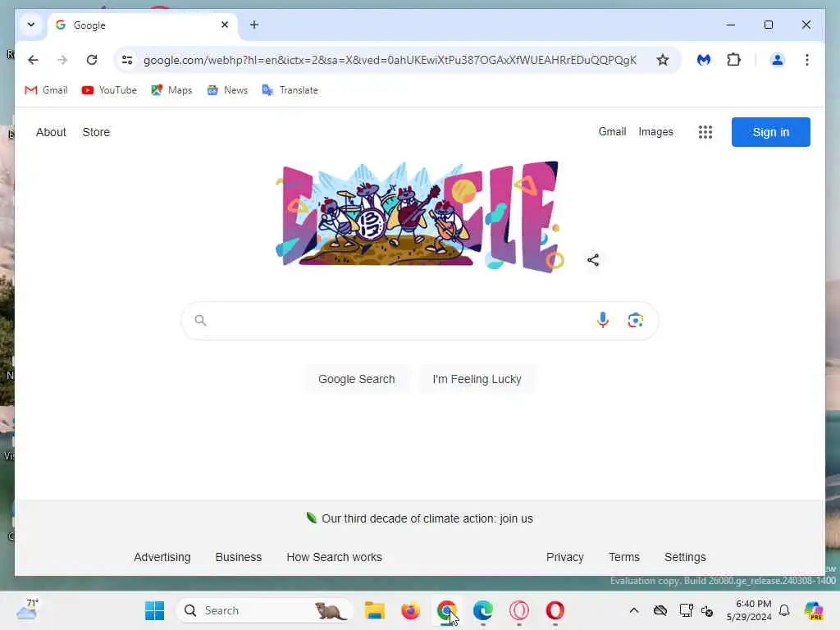Start a voice search with the microphone icon
Image resolution: width=840 pixels, height=630 pixels.
click(x=603, y=320)
